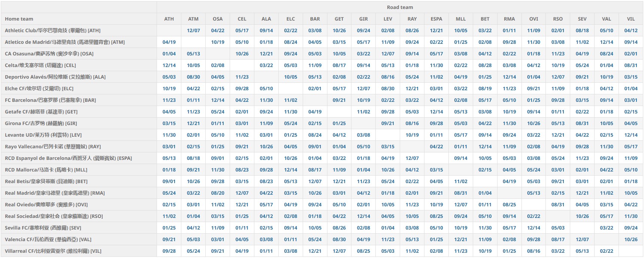
Task: Open Valencia CF vs VIL 10/26 fixture
Action: click(631, 239)
